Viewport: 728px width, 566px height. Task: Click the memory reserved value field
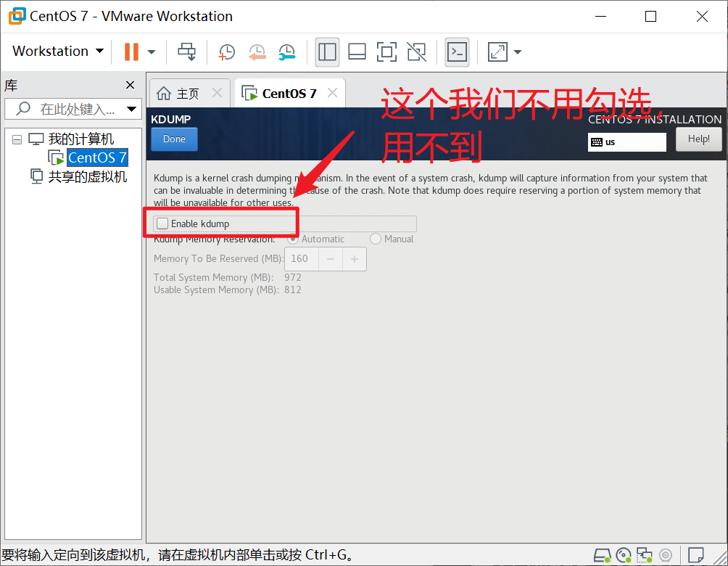tap(302, 259)
